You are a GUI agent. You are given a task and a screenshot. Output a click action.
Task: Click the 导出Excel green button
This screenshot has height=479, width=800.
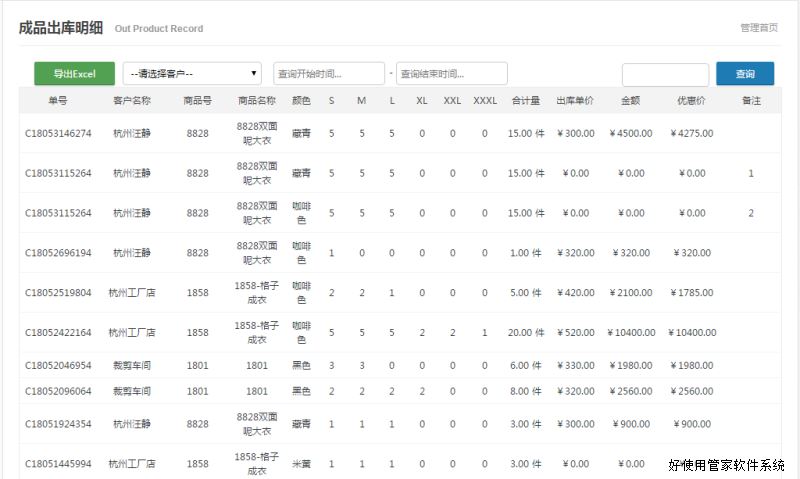(x=74, y=74)
